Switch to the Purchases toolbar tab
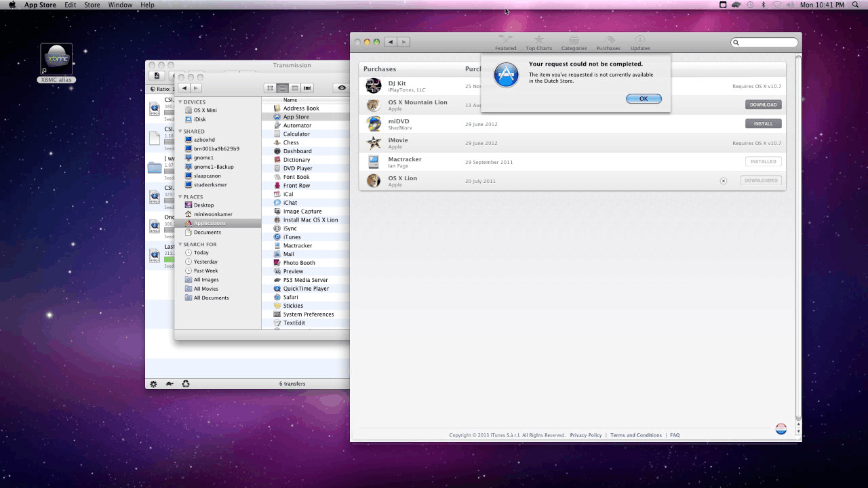Screen dimensions: 868x488 608,43
